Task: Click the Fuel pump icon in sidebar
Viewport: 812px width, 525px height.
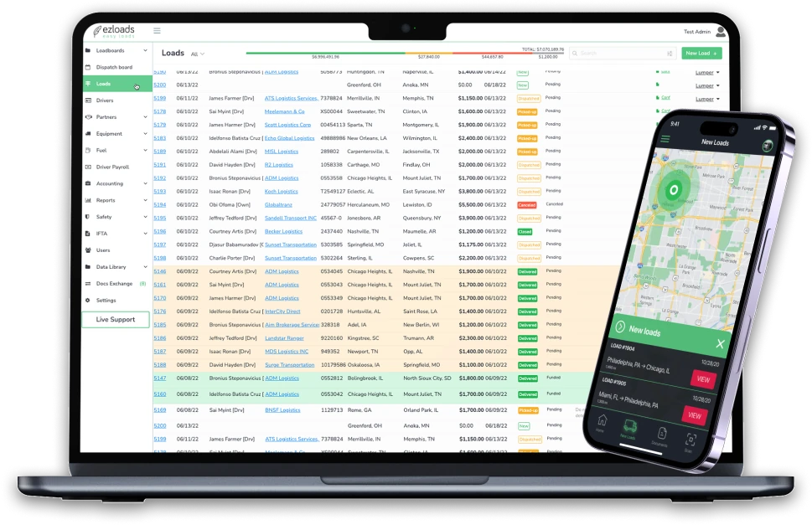Action: click(87, 151)
